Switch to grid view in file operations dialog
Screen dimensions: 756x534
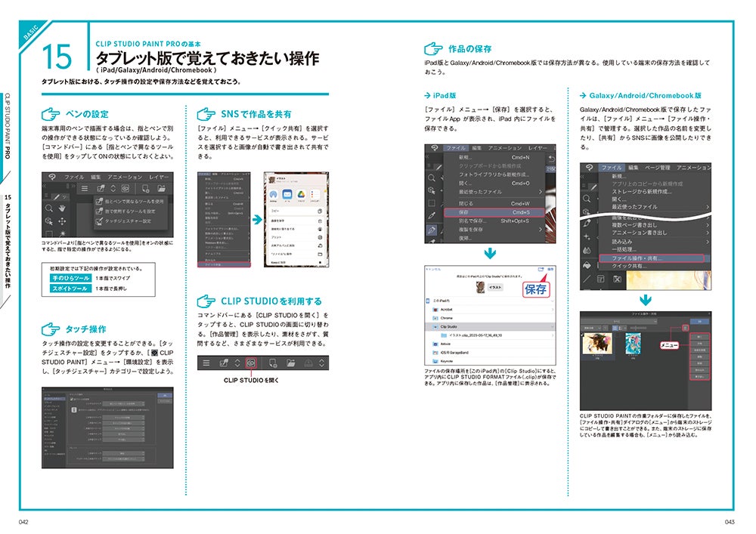615,328
